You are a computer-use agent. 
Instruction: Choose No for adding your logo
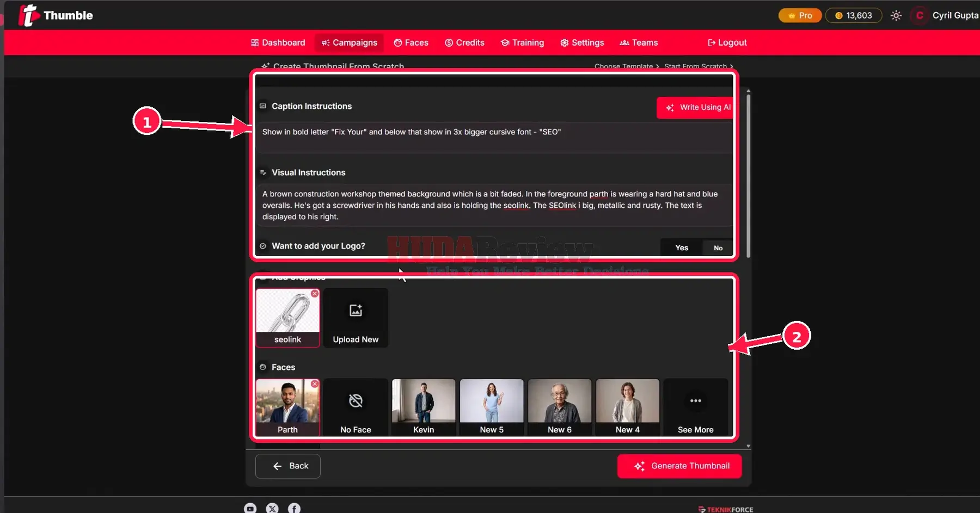pyautogui.click(x=718, y=248)
